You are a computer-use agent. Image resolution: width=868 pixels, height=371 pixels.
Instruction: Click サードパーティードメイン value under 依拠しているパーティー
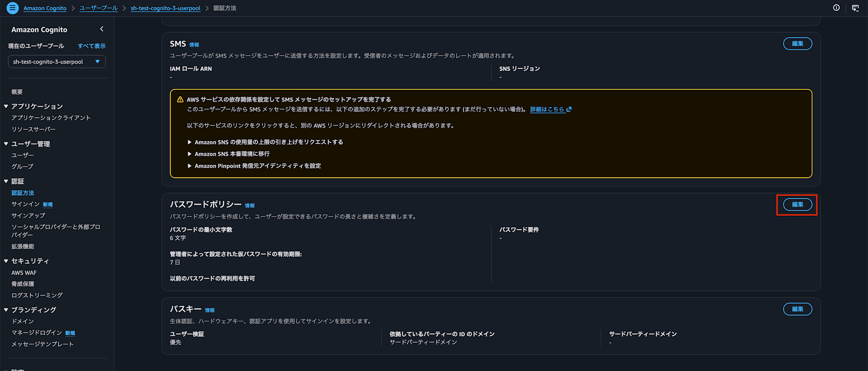click(423, 342)
